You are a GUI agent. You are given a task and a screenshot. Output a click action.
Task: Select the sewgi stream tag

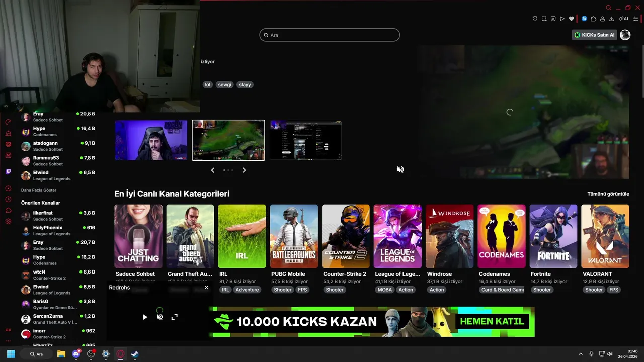click(x=224, y=85)
